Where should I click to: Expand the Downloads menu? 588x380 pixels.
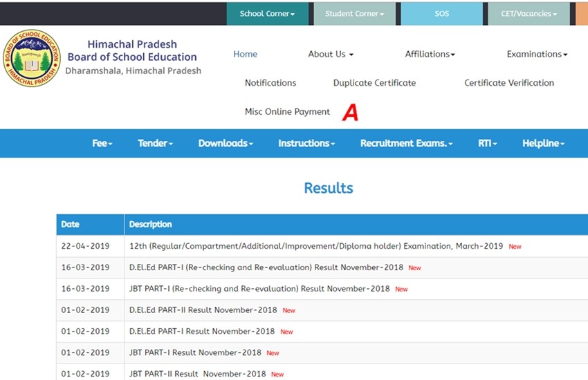click(x=226, y=143)
